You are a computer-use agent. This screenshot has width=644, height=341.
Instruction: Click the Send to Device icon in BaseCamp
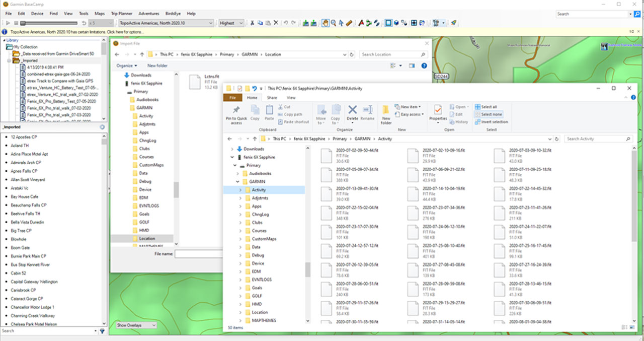[x=306, y=23]
